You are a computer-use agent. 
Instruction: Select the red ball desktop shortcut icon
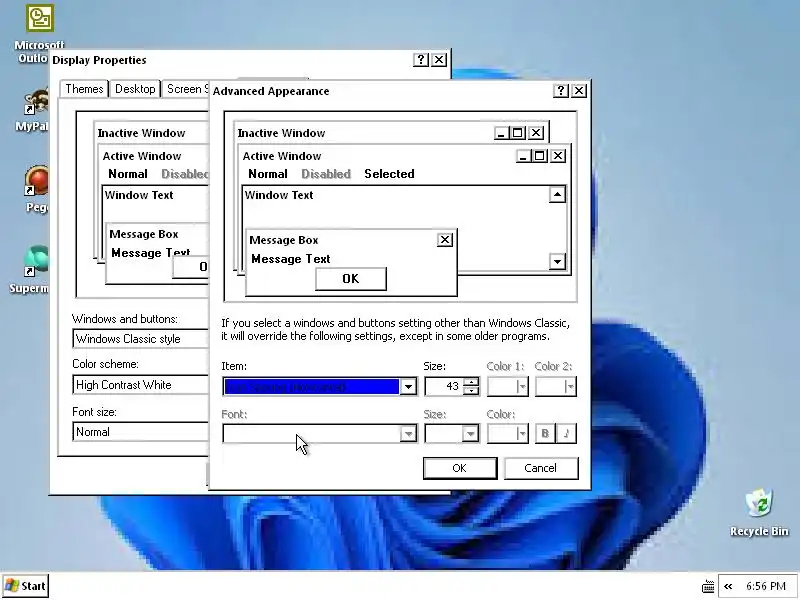[37, 181]
